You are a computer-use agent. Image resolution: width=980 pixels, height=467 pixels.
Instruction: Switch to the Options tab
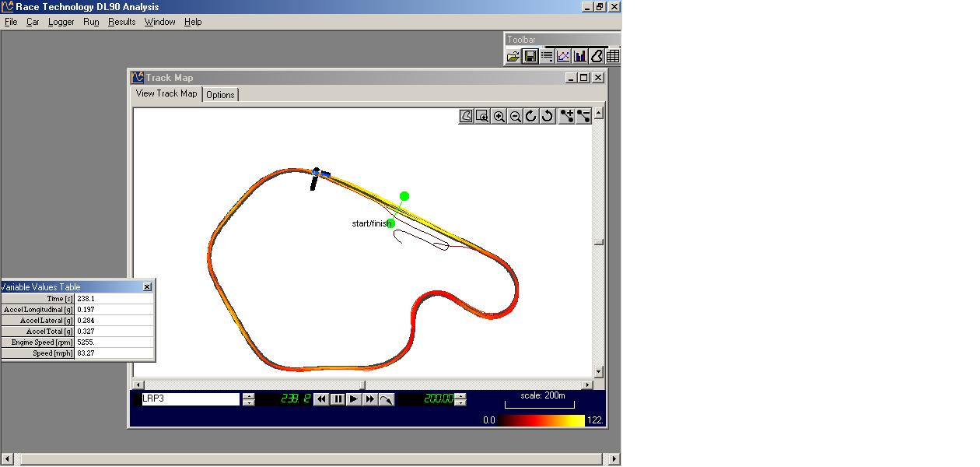pos(220,95)
